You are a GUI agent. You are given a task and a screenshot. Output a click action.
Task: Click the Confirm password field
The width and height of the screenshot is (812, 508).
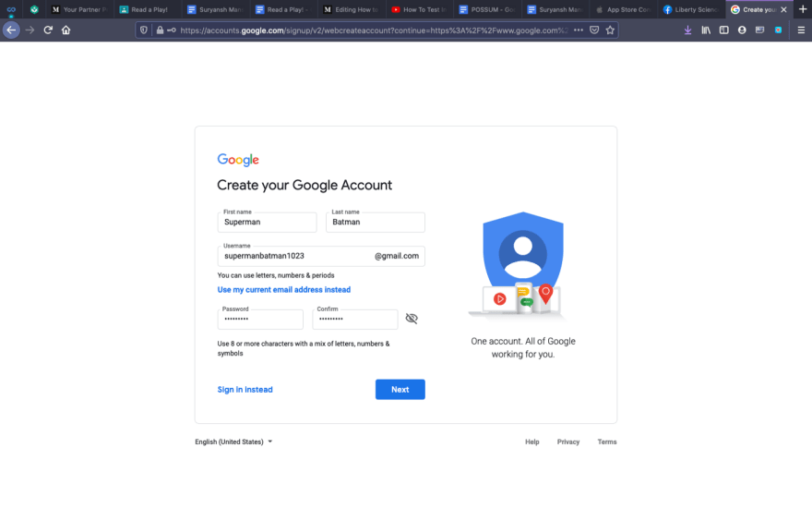coord(354,320)
